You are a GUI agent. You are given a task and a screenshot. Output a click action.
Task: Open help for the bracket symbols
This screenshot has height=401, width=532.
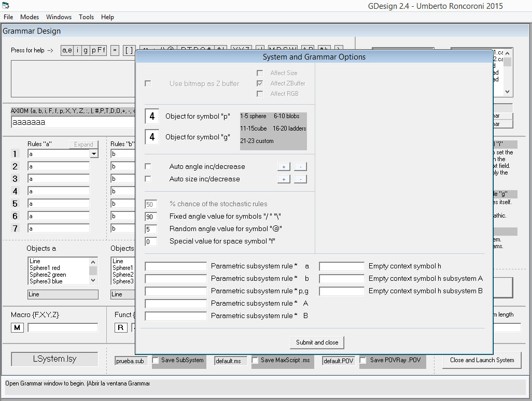click(129, 50)
